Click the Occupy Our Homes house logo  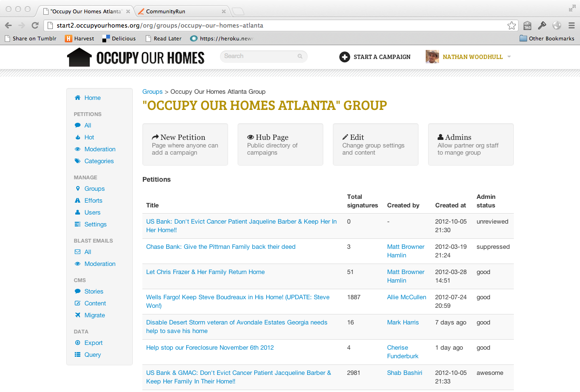79,57
